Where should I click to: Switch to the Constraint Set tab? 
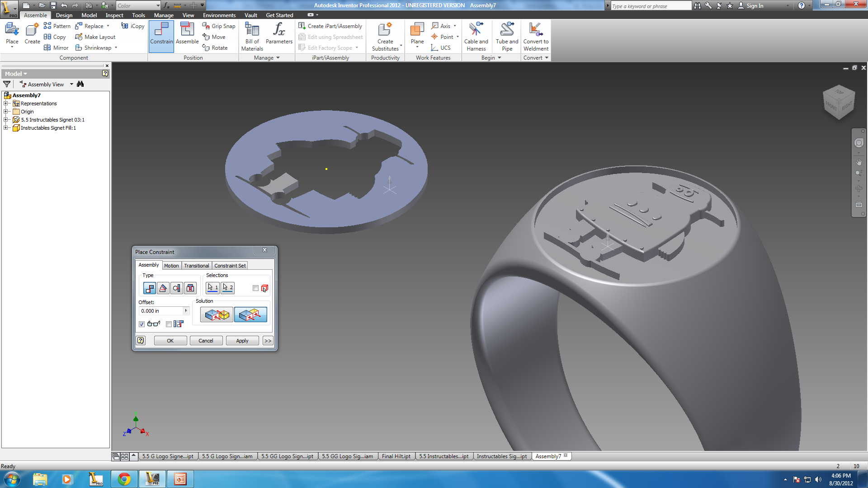230,265
